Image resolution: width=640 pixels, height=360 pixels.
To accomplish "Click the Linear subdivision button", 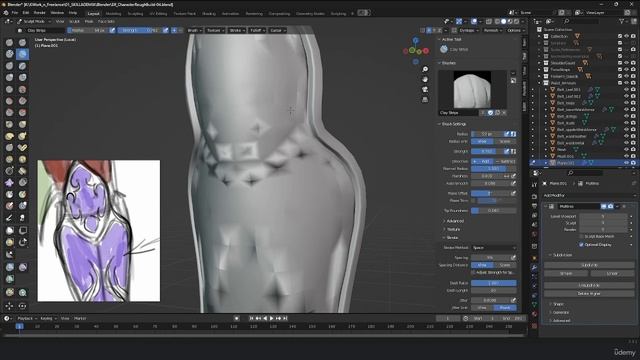I will [x=612, y=273].
